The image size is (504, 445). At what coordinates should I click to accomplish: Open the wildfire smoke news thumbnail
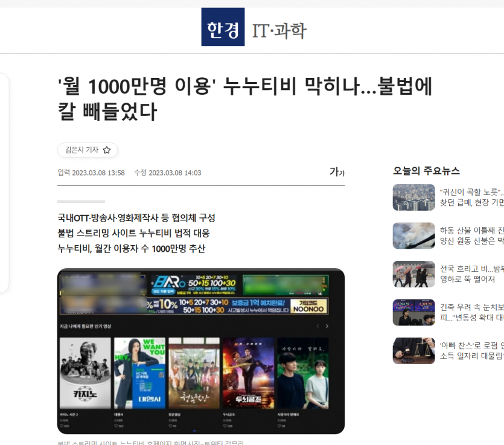coord(413,235)
